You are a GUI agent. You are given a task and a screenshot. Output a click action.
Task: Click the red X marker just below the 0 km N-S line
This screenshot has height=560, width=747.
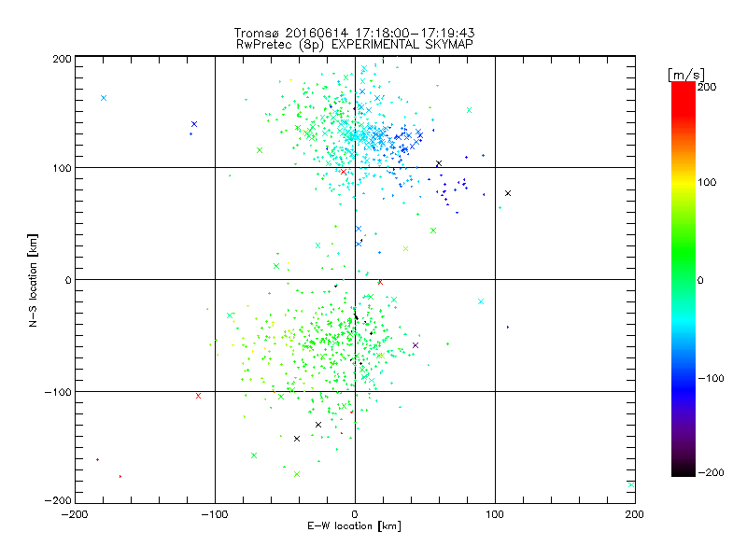[380, 283]
